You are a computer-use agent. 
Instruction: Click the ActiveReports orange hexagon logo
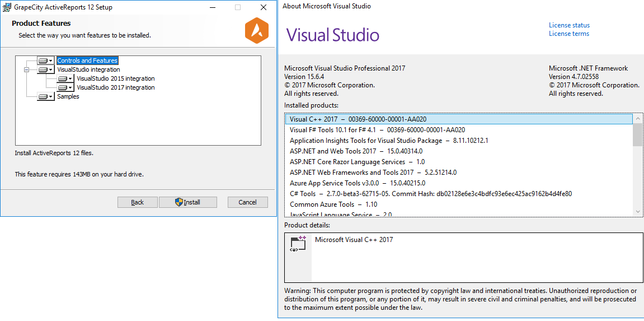[256, 31]
